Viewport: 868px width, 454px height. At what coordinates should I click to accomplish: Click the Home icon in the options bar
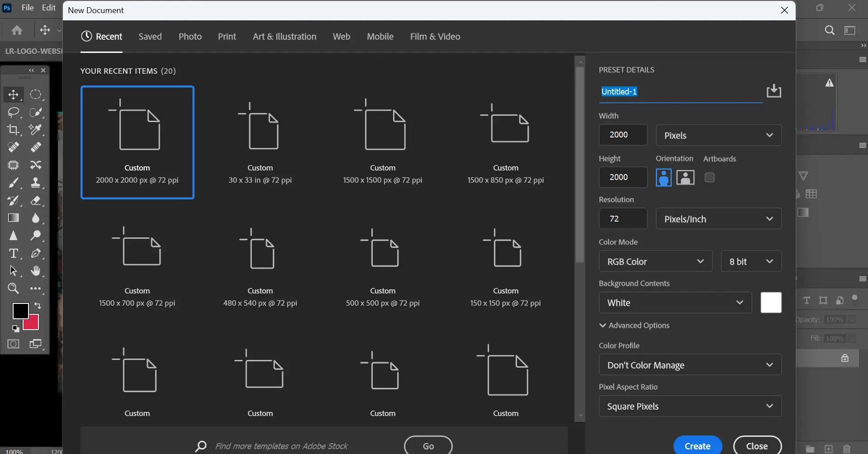(x=17, y=30)
